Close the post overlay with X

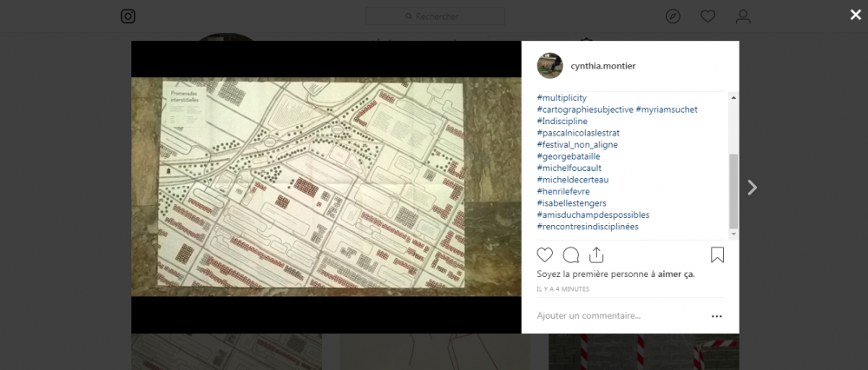pos(856,15)
